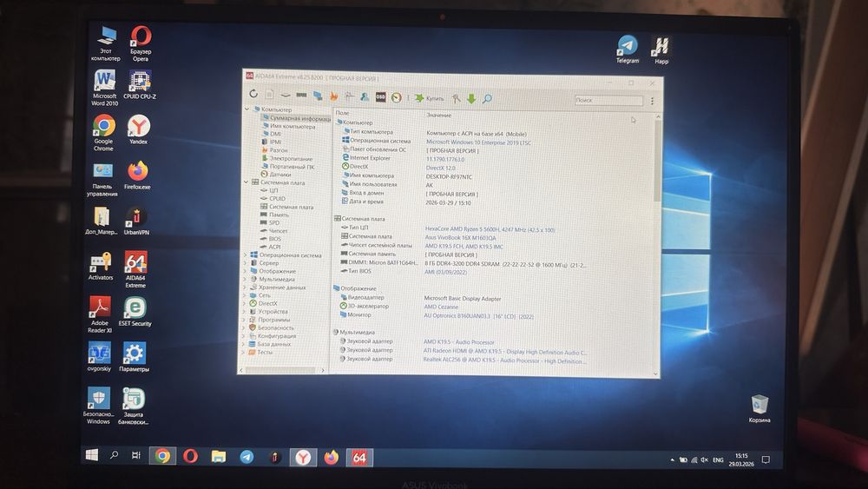The width and height of the screenshot is (868, 489).
Task: Open Asus VivoBook 16X M1603QA link
Action: (x=460, y=238)
